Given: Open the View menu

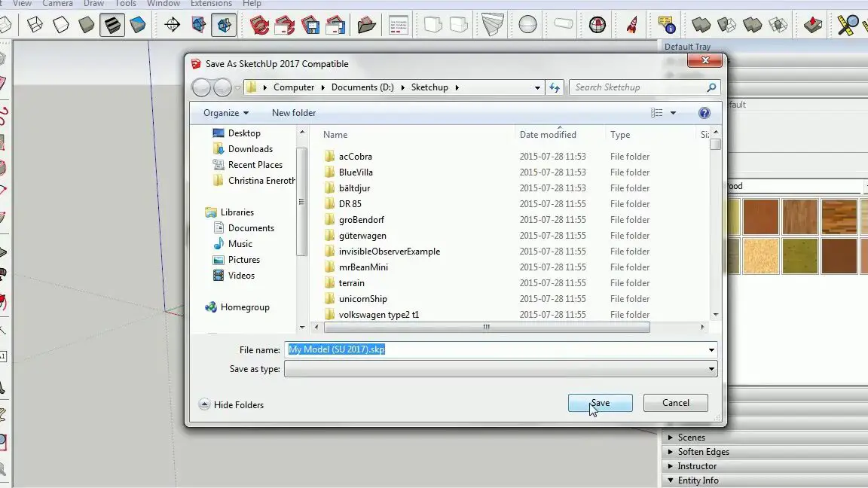Looking at the screenshot, I should pyautogui.click(x=22, y=3).
